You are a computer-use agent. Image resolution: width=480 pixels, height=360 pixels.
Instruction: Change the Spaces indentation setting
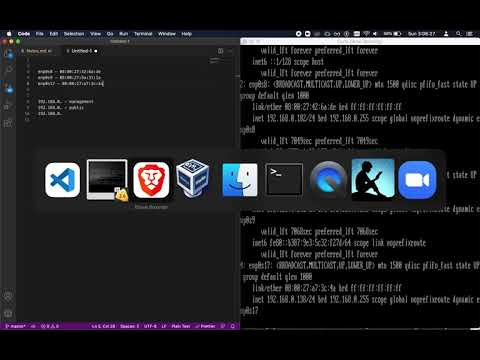tap(129, 326)
